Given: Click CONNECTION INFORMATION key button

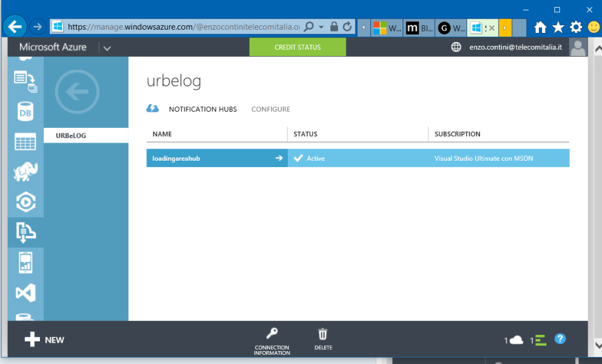Looking at the screenshot, I should 272,341.
